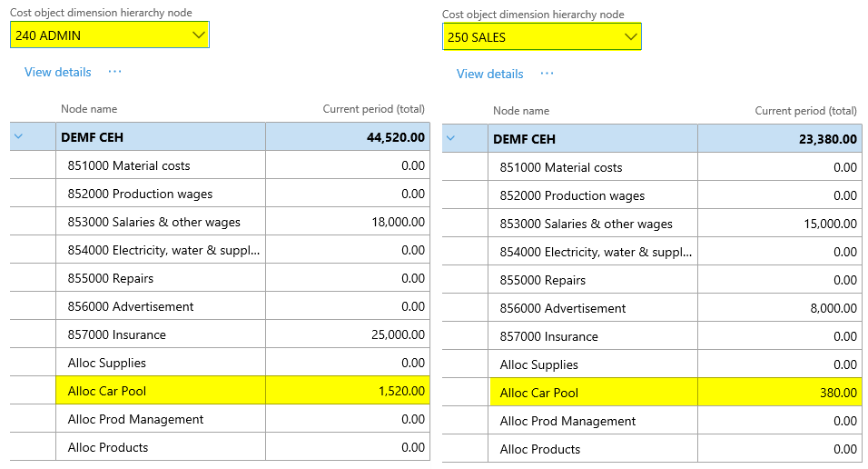
Task: Select Alloc Products row in right table
Action: point(540,449)
